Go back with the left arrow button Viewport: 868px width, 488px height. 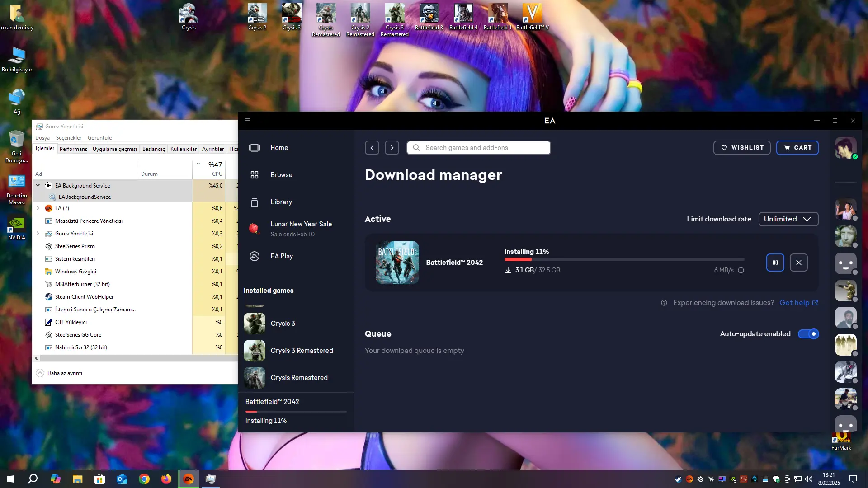tap(372, 148)
